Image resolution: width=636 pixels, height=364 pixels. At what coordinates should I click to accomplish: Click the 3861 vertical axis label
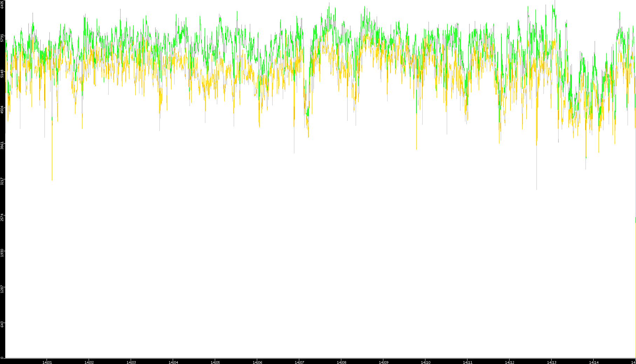pos(2,145)
